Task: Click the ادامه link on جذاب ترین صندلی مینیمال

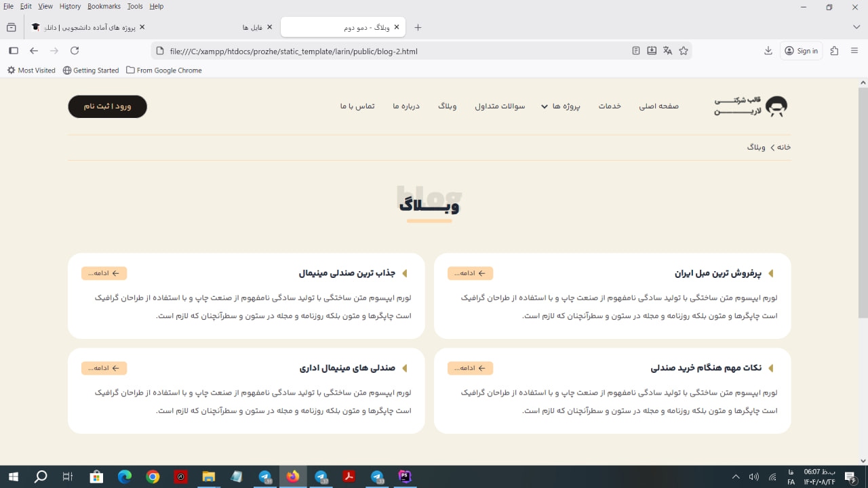Action: tap(103, 272)
